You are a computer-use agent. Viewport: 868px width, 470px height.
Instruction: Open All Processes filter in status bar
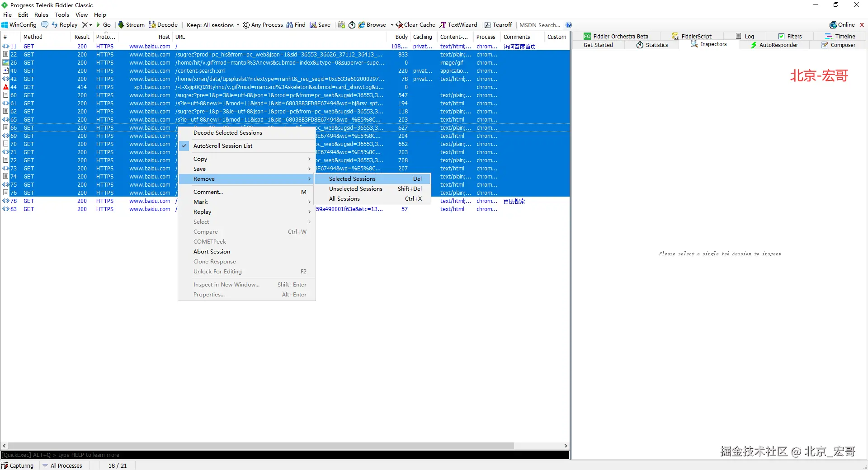tap(63, 465)
